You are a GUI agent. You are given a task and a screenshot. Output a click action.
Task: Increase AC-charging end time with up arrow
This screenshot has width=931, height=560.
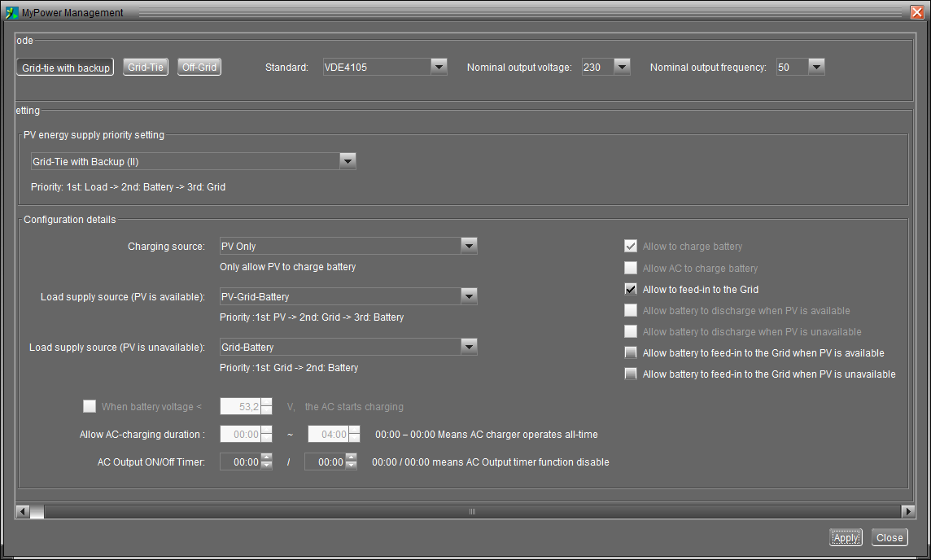[355, 430]
